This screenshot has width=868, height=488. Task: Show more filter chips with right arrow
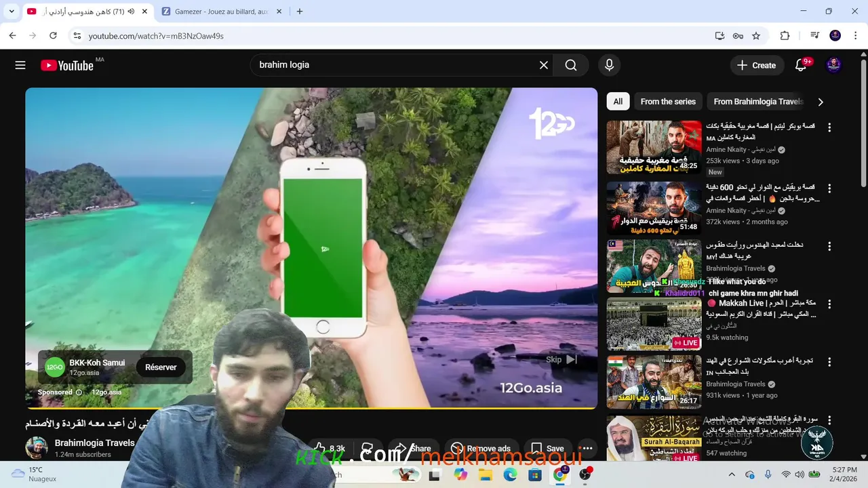821,102
